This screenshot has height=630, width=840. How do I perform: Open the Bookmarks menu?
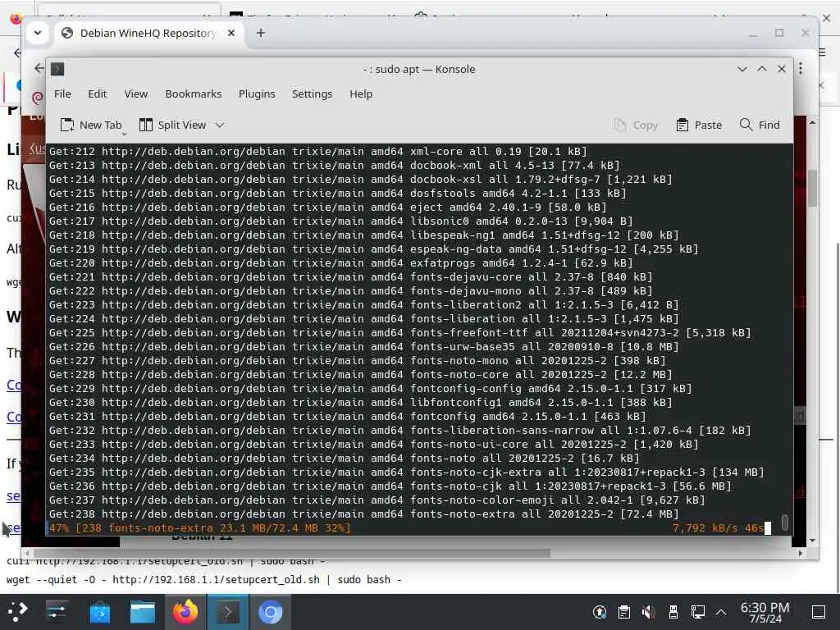point(193,94)
